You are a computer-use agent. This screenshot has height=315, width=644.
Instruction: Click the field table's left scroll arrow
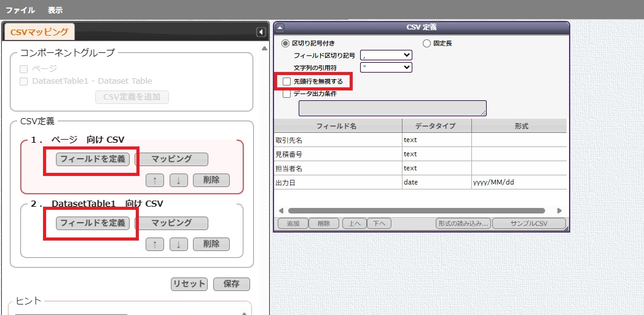click(281, 211)
